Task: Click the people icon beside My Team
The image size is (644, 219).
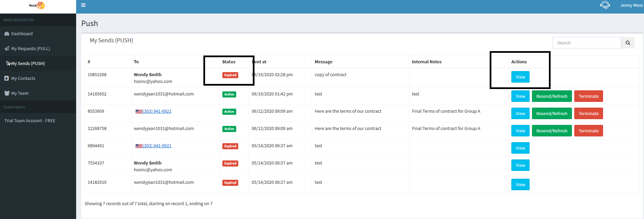Action: (x=7, y=93)
